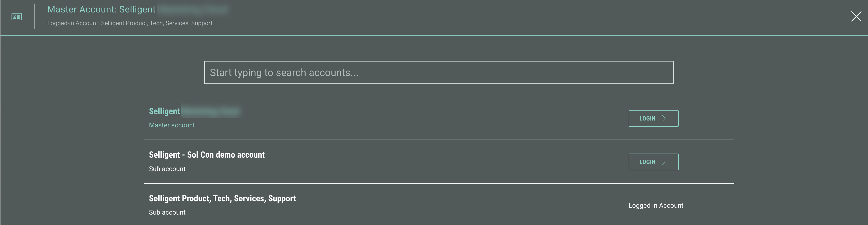This screenshot has height=225, width=868.
Task: Click chevron arrow on master account LOGIN
Action: (x=664, y=118)
